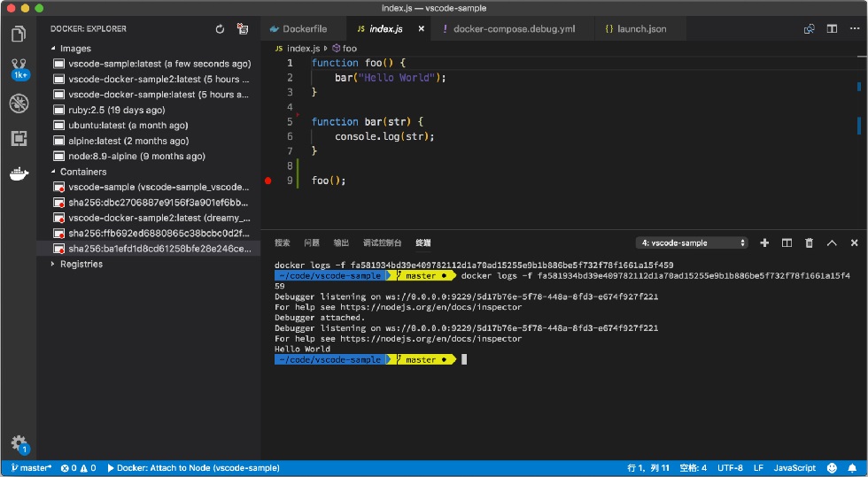This screenshot has width=868, height=477.
Task: Open the Debug view icon
Action: point(19,104)
